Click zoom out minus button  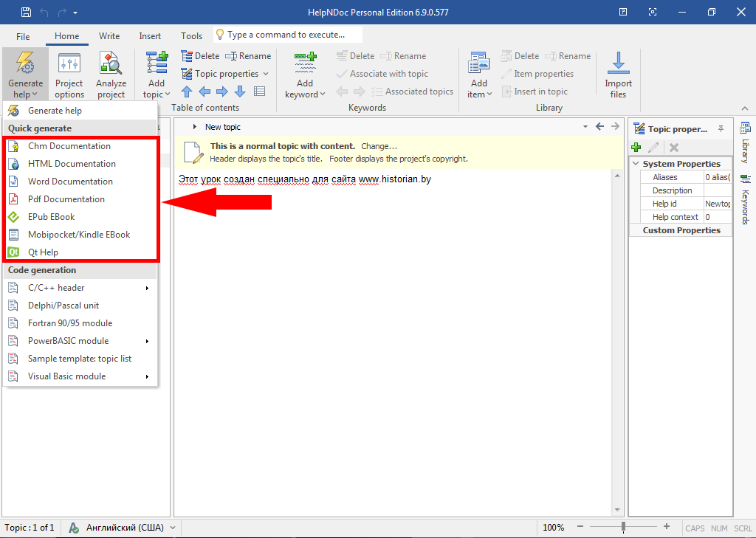tap(580, 527)
